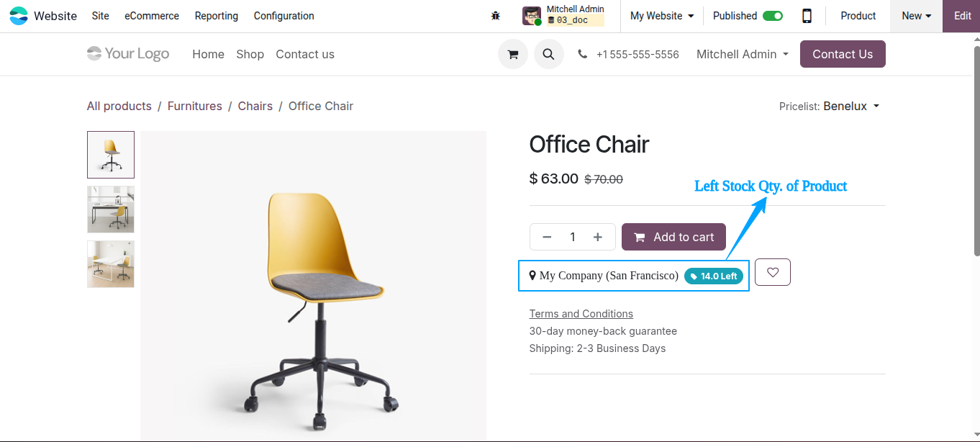The image size is (980, 442).
Task: Add Office Chair to wishlist heart
Action: 773,272
